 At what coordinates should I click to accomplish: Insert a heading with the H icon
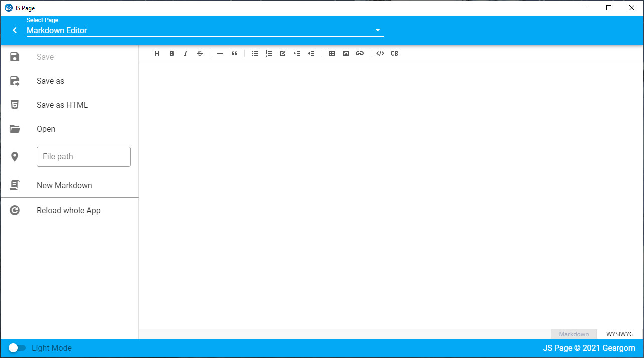(157, 53)
